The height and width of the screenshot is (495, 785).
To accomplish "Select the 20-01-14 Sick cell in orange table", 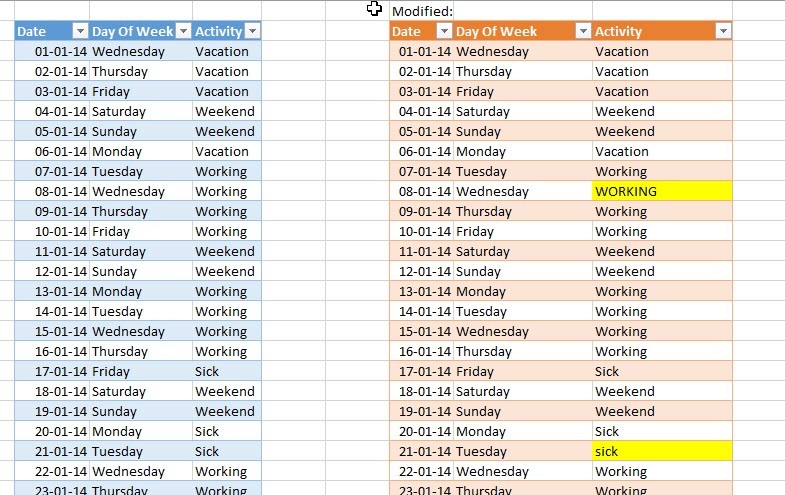I will tap(661, 431).
